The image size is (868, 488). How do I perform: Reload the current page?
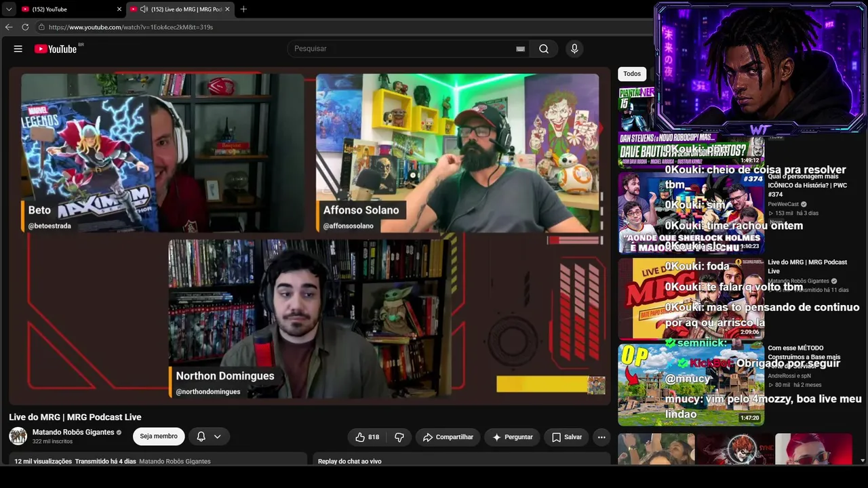[x=25, y=27]
